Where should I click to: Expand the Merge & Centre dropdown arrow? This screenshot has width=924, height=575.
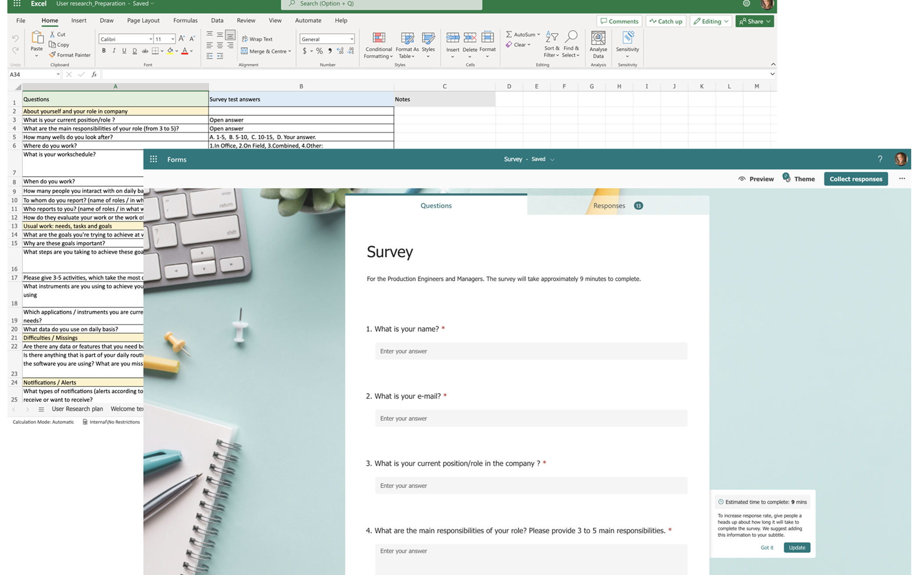click(289, 51)
